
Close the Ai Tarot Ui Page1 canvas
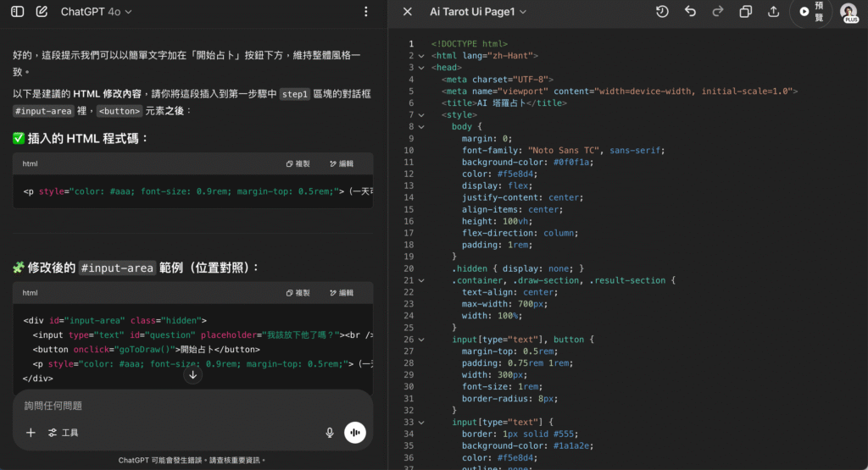pos(408,12)
